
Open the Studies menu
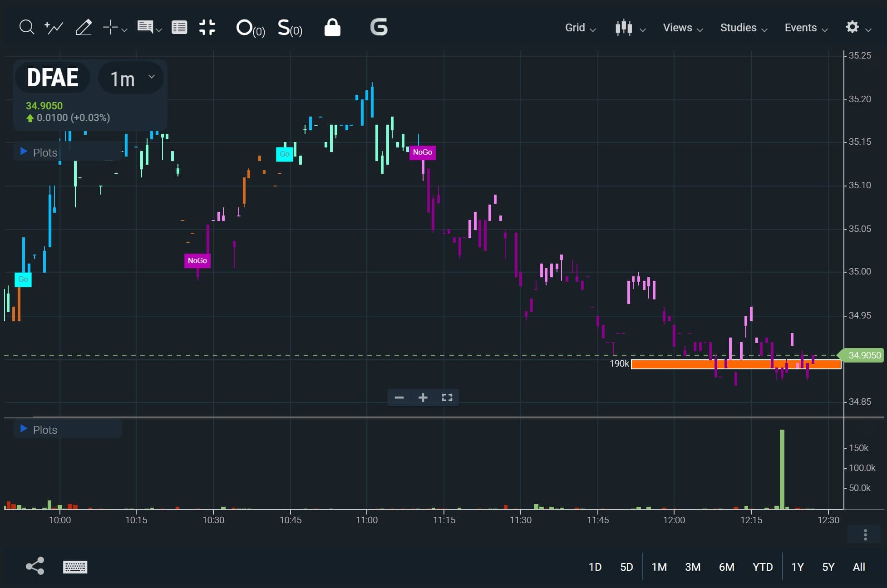click(742, 28)
